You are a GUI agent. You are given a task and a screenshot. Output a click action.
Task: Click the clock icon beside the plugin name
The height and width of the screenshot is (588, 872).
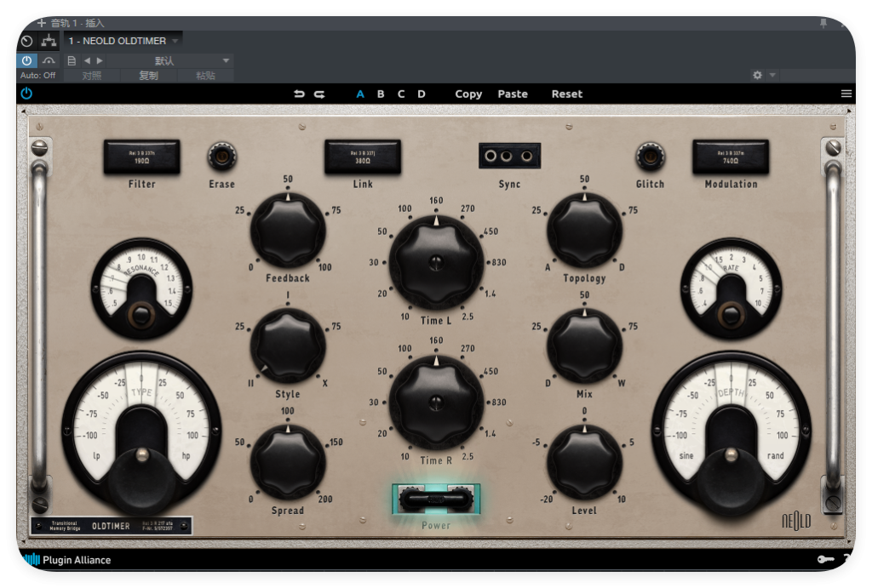tap(26, 41)
